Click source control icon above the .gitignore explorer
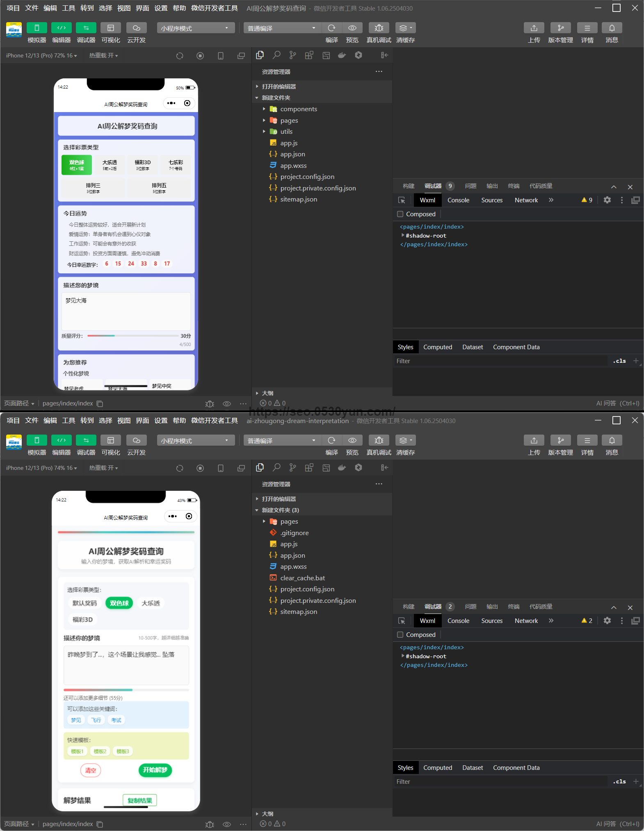The height and width of the screenshot is (831, 644). tap(292, 467)
